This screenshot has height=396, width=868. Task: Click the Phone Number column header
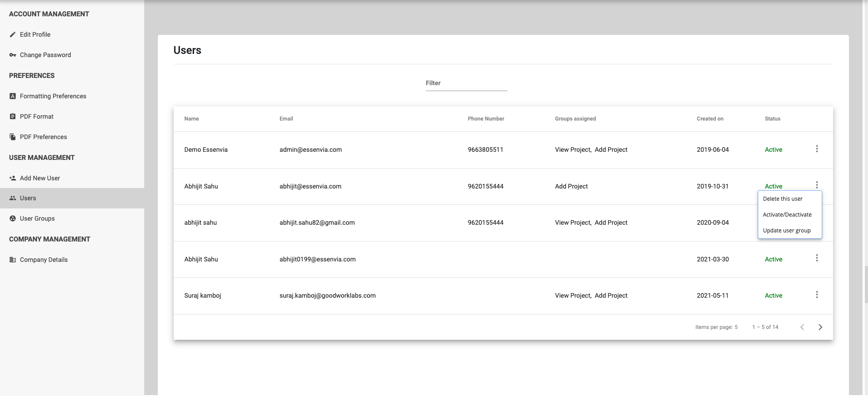point(486,119)
